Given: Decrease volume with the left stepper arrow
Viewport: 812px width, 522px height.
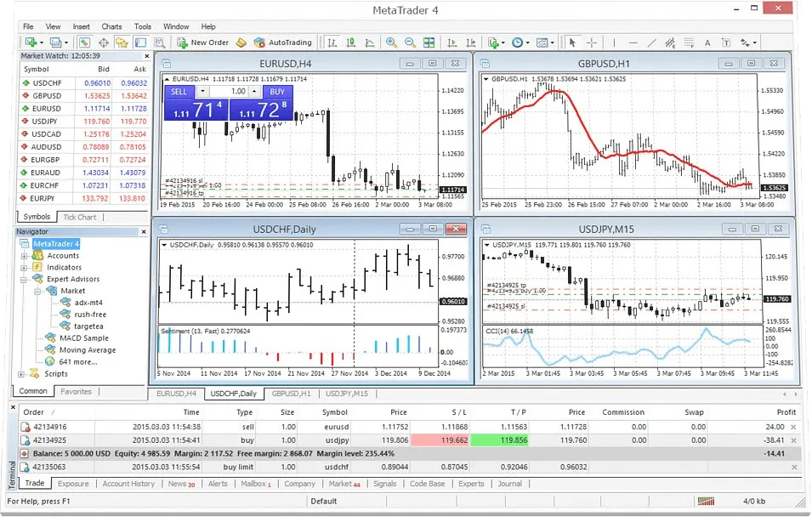Looking at the screenshot, I should tap(202, 92).
